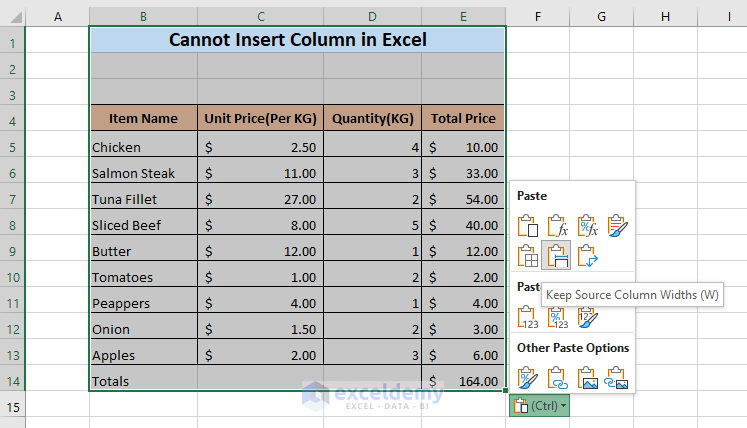The height and width of the screenshot is (428, 747).
Task: Select column H header
Action: pos(666,17)
